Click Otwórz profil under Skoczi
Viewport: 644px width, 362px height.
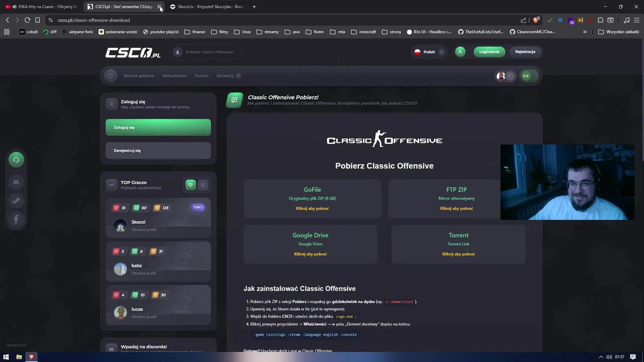[144, 230]
